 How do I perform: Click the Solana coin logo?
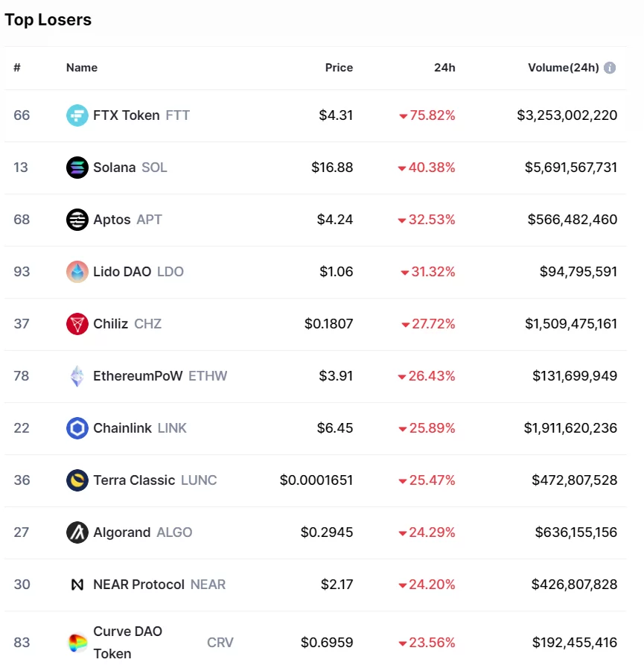point(77,168)
